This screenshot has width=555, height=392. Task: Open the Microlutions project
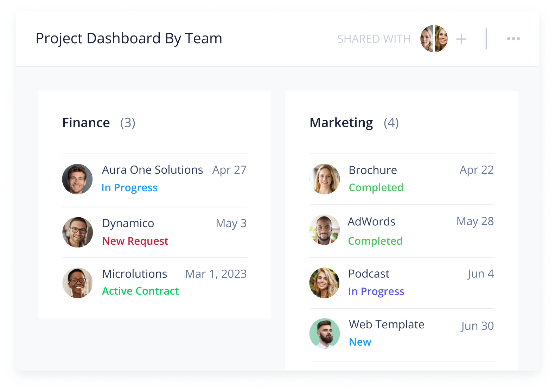135,274
